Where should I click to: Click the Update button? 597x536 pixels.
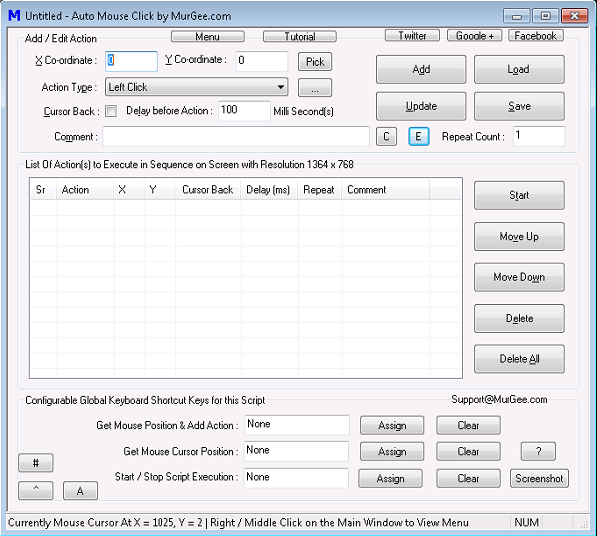[x=421, y=106]
